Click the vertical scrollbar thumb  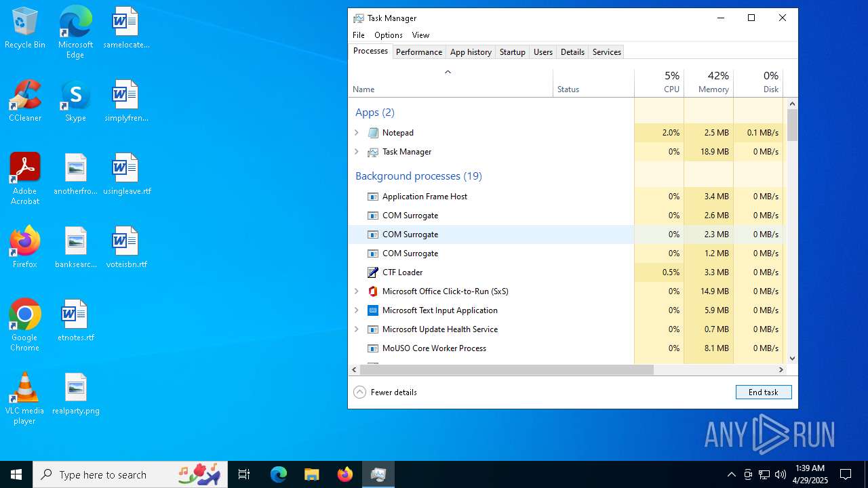[x=792, y=125]
